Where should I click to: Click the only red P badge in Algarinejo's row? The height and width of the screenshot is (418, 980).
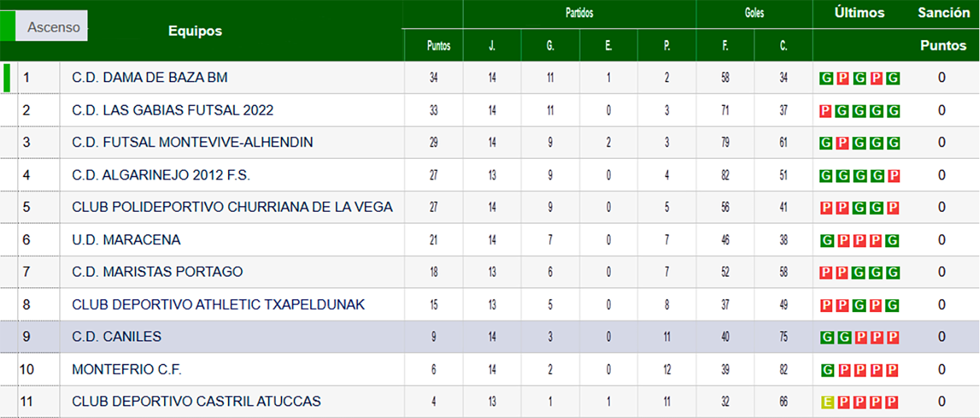pyautogui.click(x=893, y=176)
